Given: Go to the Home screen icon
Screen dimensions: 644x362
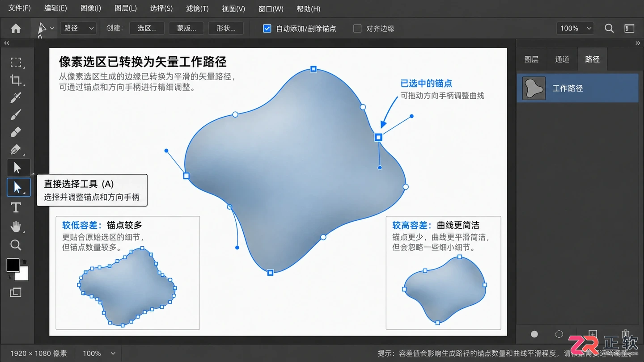Looking at the screenshot, I should [x=16, y=29].
